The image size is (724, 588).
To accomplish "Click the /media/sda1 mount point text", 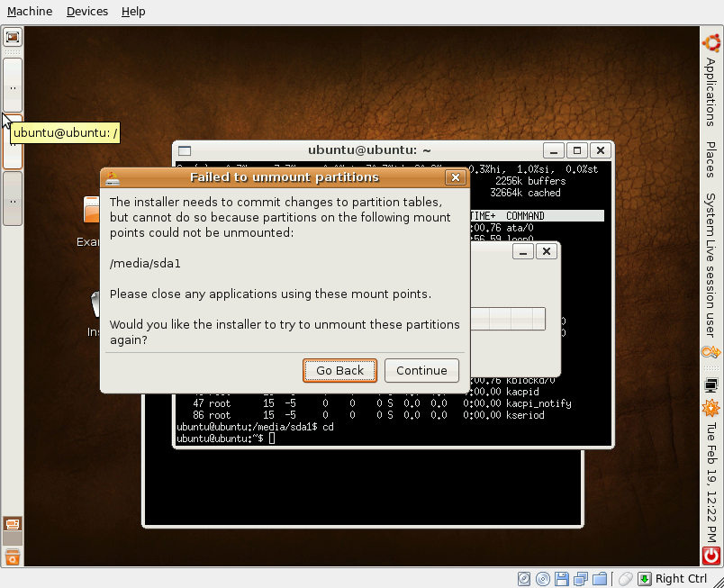I will pyautogui.click(x=145, y=264).
